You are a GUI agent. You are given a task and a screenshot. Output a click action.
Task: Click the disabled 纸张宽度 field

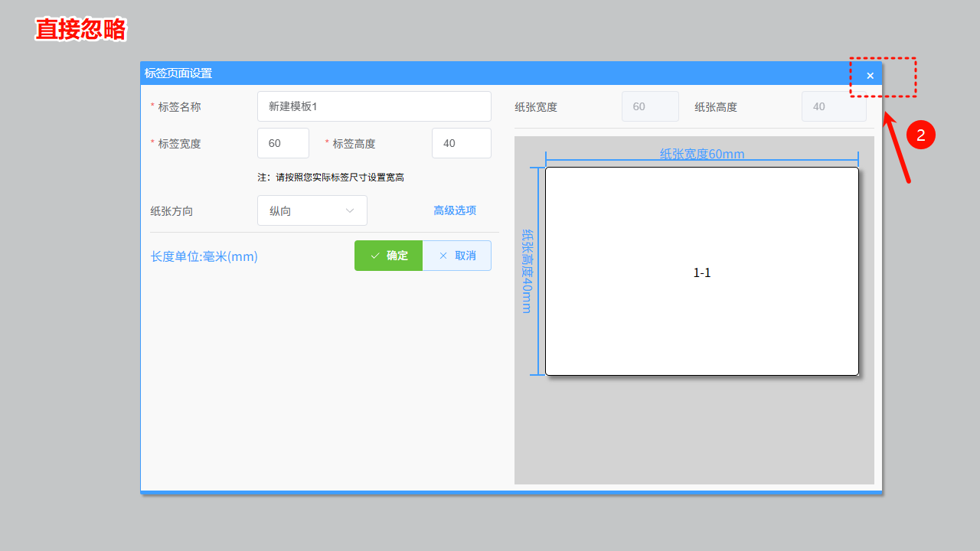tap(650, 106)
